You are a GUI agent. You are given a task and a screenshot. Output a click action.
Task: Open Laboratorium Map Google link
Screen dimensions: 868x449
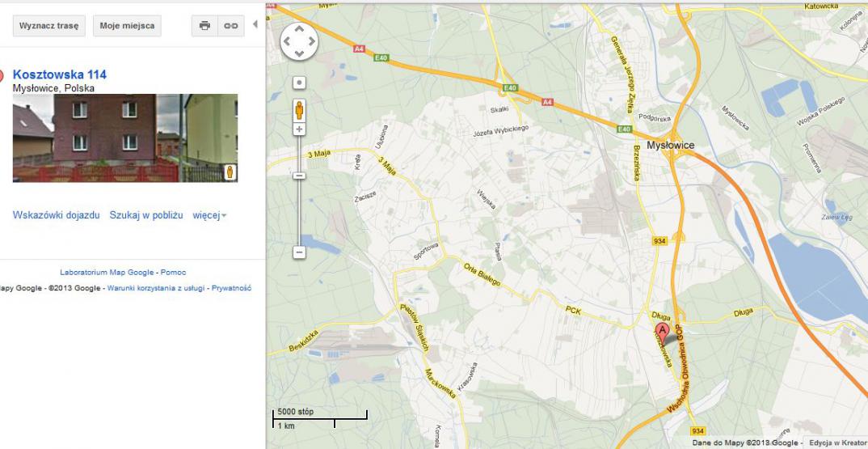tap(107, 272)
